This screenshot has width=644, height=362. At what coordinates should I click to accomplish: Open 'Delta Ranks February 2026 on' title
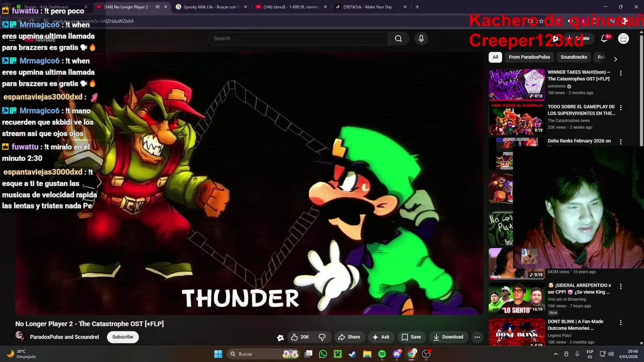pos(579,141)
